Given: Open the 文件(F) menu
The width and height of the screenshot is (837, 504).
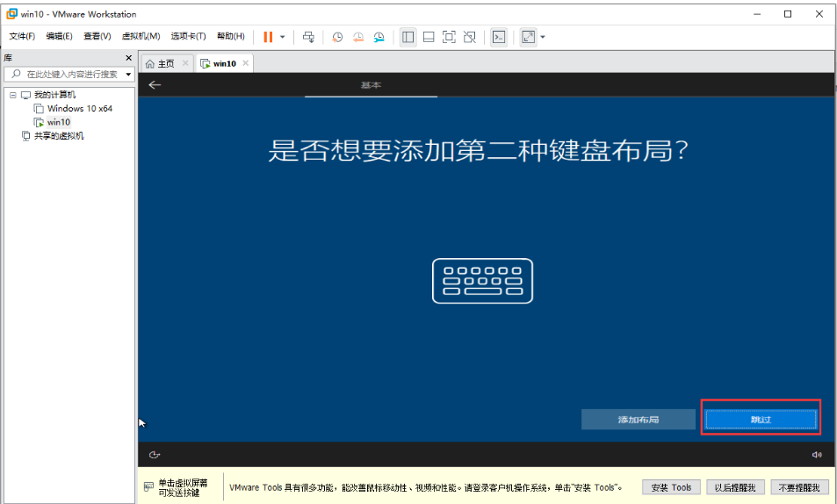Looking at the screenshot, I should click(22, 36).
